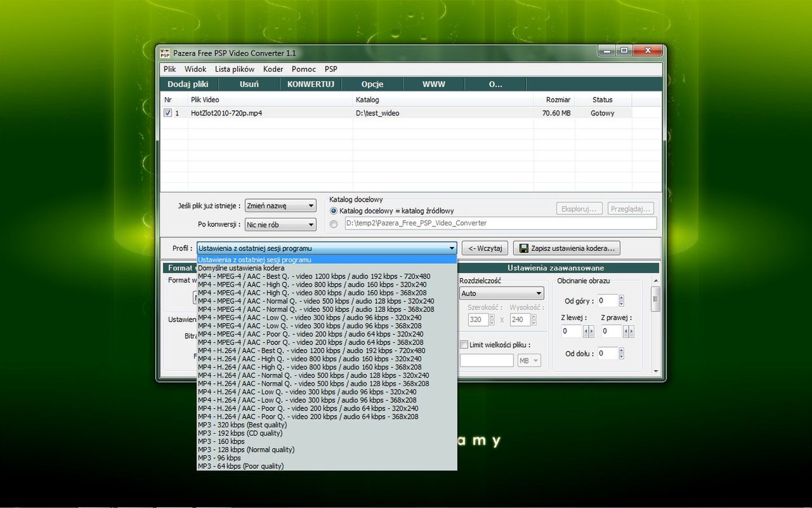Increase the Od góry crop stepper
This screenshot has width=812, height=508.
click(x=621, y=298)
